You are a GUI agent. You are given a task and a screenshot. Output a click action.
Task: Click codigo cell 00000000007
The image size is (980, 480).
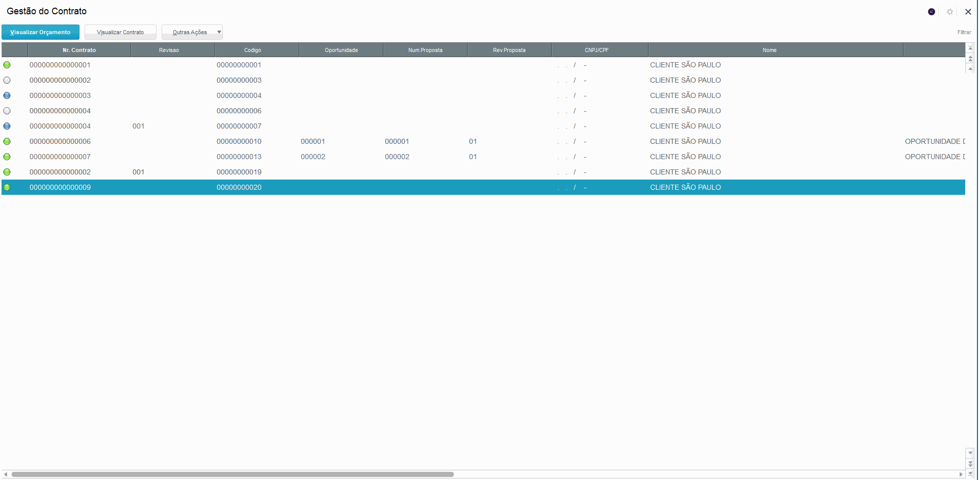239,126
